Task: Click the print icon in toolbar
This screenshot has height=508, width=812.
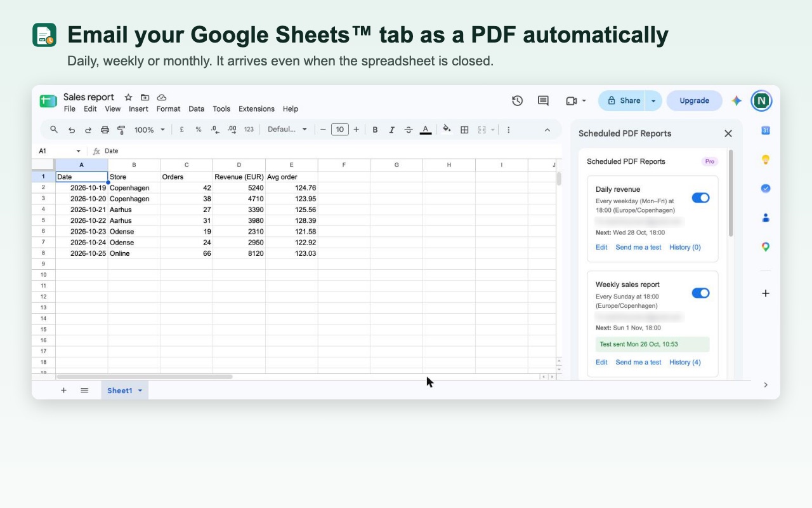Action: (x=105, y=130)
